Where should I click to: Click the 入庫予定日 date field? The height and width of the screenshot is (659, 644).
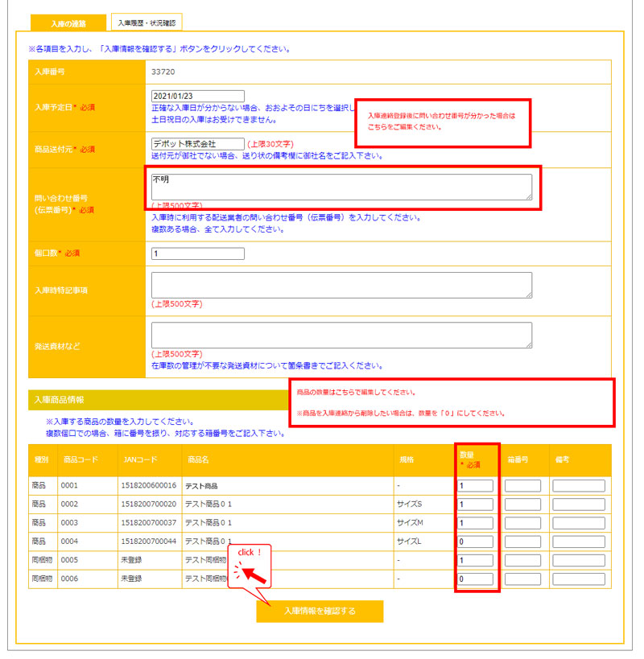pos(197,97)
